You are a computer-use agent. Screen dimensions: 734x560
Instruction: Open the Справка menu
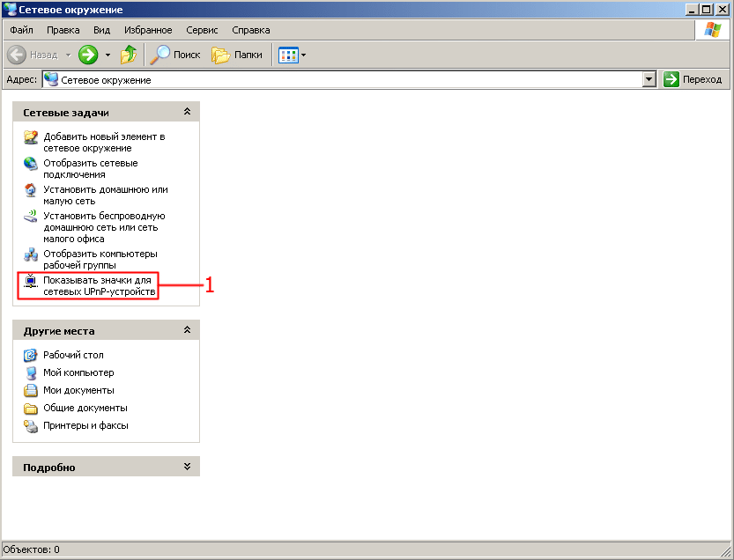(251, 30)
